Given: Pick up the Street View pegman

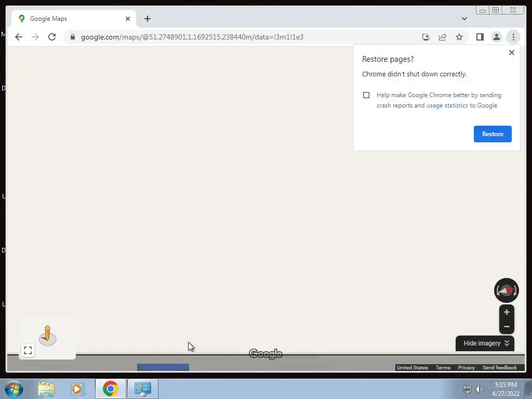Looking at the screenshot, I should pos(47,336).
